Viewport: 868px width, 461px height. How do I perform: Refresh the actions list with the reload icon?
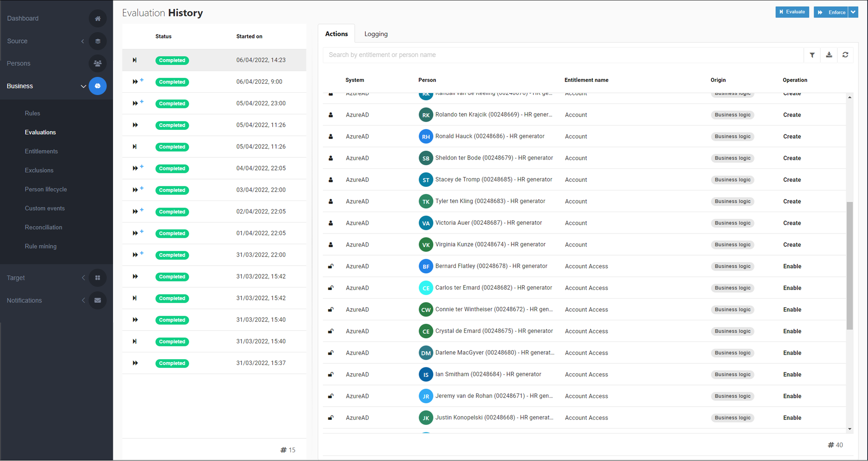pyautogui.click(x=846, y=55)
